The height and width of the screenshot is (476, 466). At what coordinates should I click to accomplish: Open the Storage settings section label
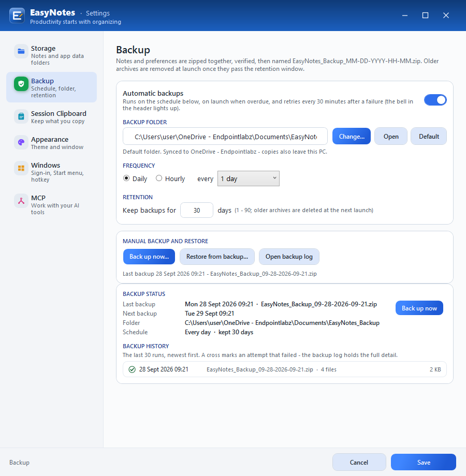tap(43, 49)
